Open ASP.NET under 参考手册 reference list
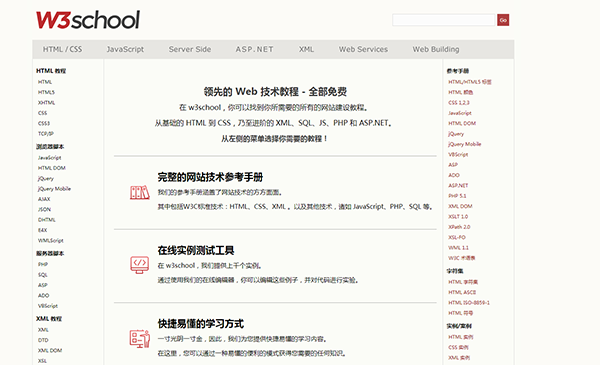Viewport: 600px width, 365px height. (458, 185)
